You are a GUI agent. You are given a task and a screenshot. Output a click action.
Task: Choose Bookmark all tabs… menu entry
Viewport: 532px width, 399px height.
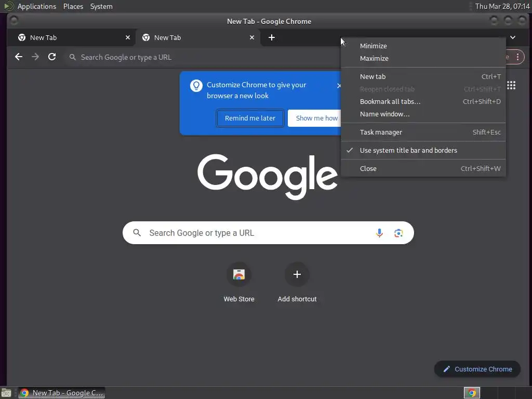(x=423, y=101)
